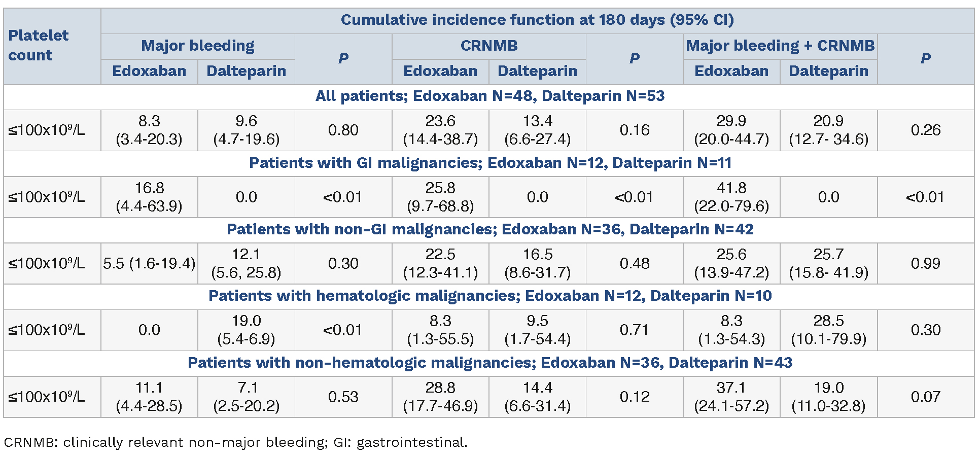Select the "Cumulative incidence function at 180 days" header
Screen dimensions: 980x456
537,20
